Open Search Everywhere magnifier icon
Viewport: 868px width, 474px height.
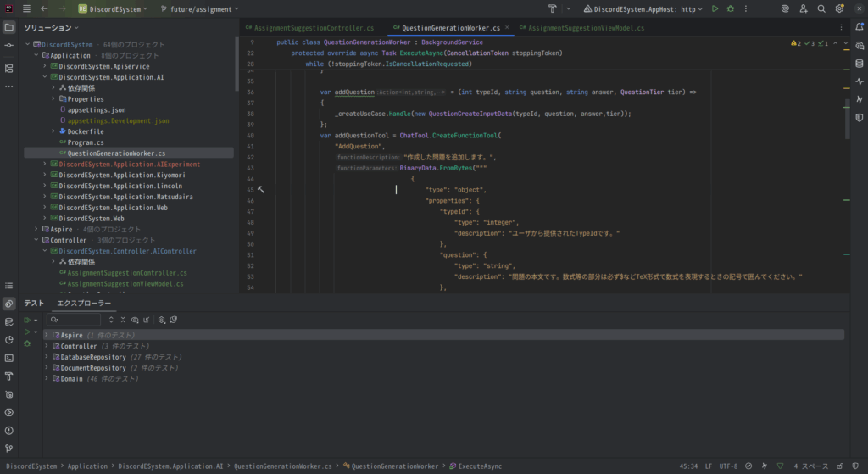pyautogui.click(x=821, y=8)
